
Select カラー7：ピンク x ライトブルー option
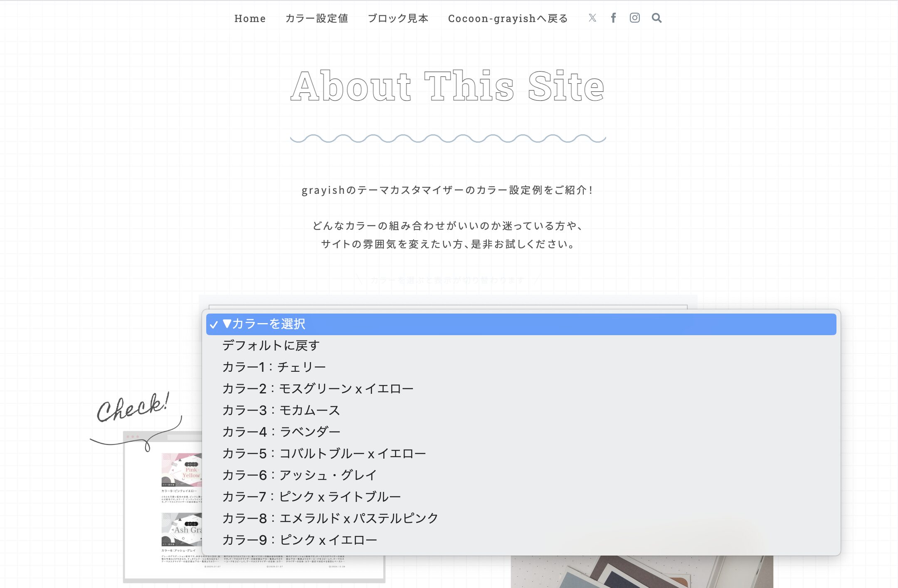(x=521, y=497)
